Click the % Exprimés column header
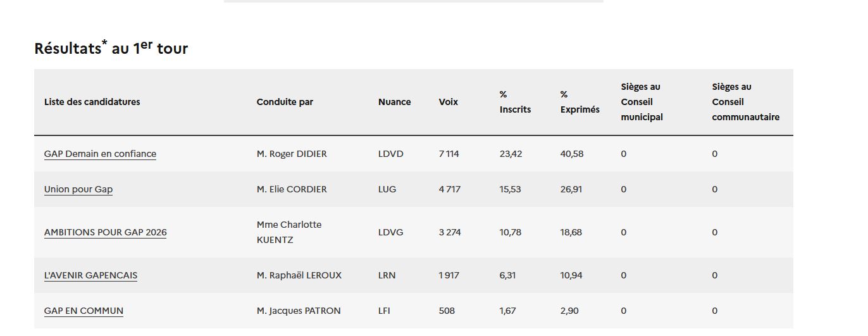The width and height of the screenshot is (868, 336). pos(580,102)
